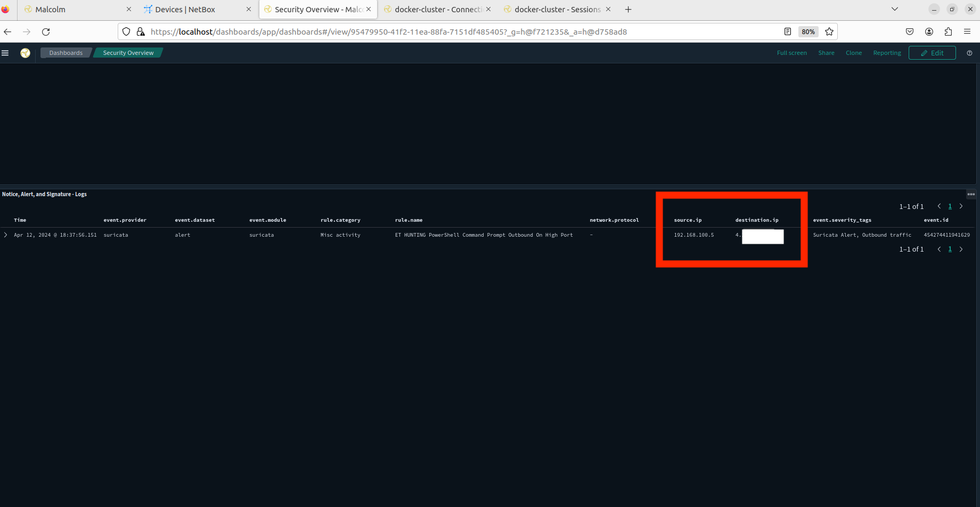980x507 pixels.
Task: Switch to the Devices | NetBox tab
Action: (185, 10)
